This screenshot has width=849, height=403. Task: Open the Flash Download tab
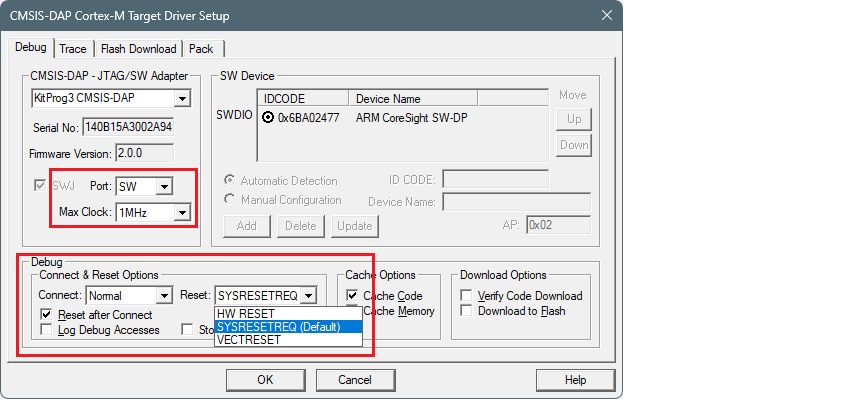(137, 48)
